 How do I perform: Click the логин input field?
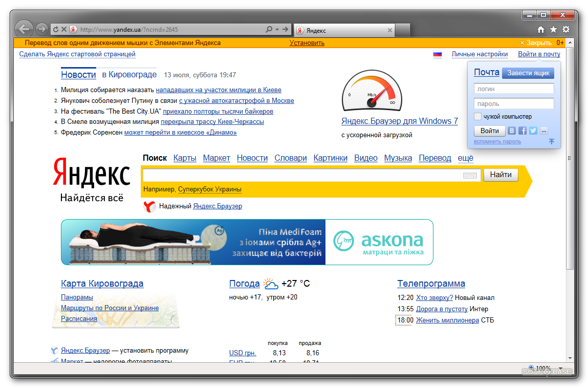pos(514,89)
